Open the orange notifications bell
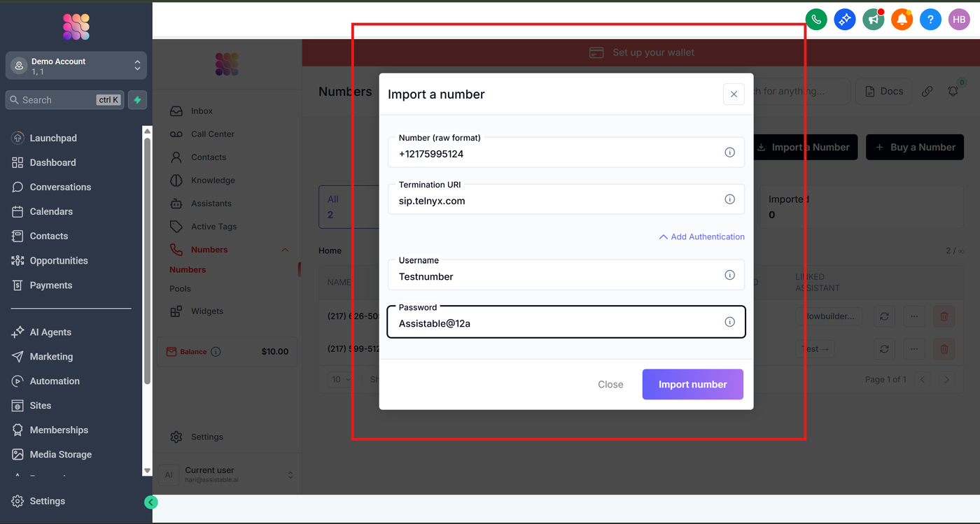The width and height of the screenshot is (980, 524). [902, 20]
